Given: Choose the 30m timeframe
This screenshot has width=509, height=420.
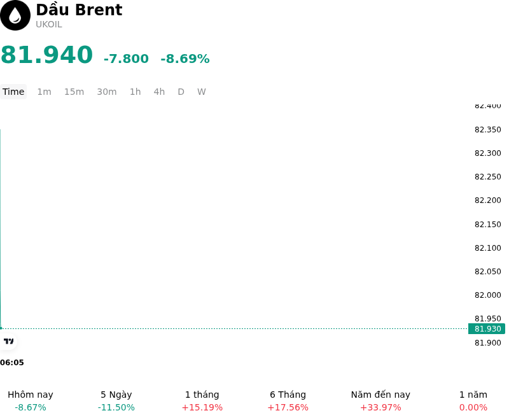Looking at the screenshot, I should [x=107, y=92].
